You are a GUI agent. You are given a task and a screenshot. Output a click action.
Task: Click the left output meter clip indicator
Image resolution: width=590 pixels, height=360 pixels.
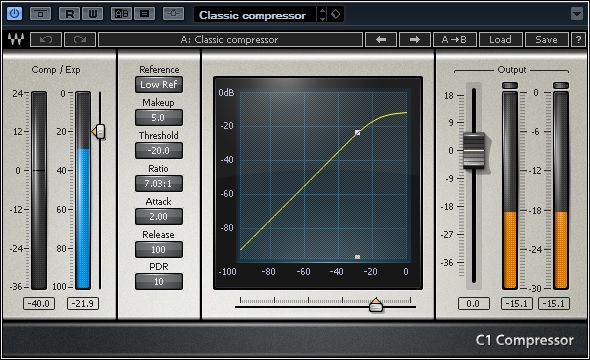510,85
